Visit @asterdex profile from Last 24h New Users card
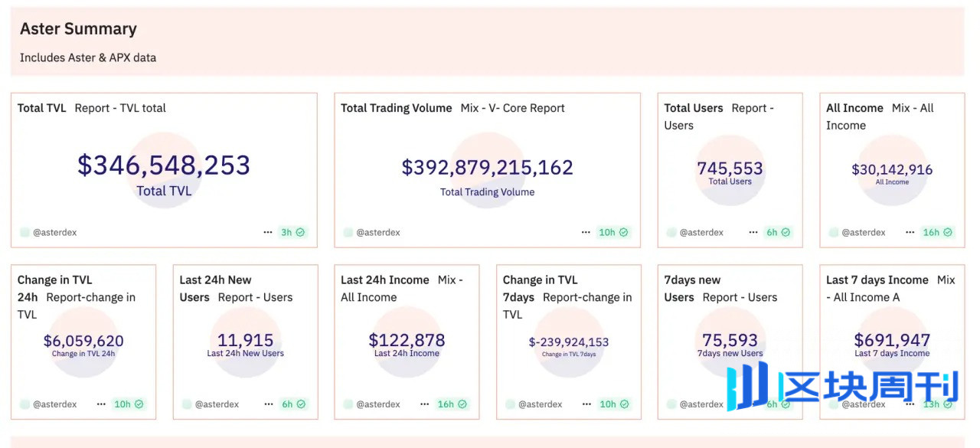980x448 pixels. point(217,404)
